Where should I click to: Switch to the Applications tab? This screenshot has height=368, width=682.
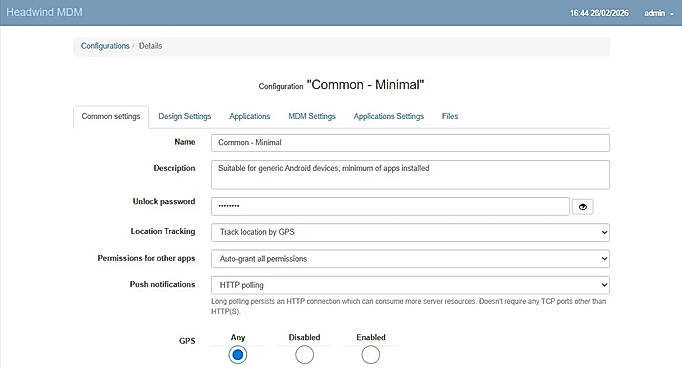click(250, 116)
